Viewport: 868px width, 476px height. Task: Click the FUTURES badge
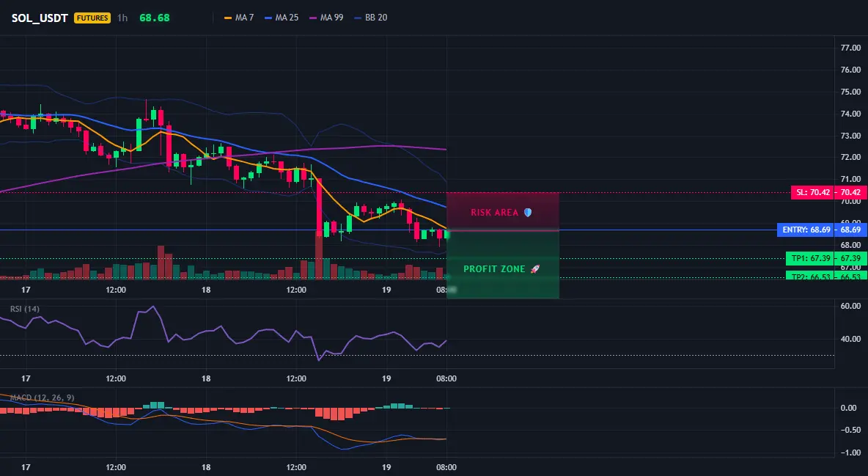pyautogui.click(x=92, y=18)
